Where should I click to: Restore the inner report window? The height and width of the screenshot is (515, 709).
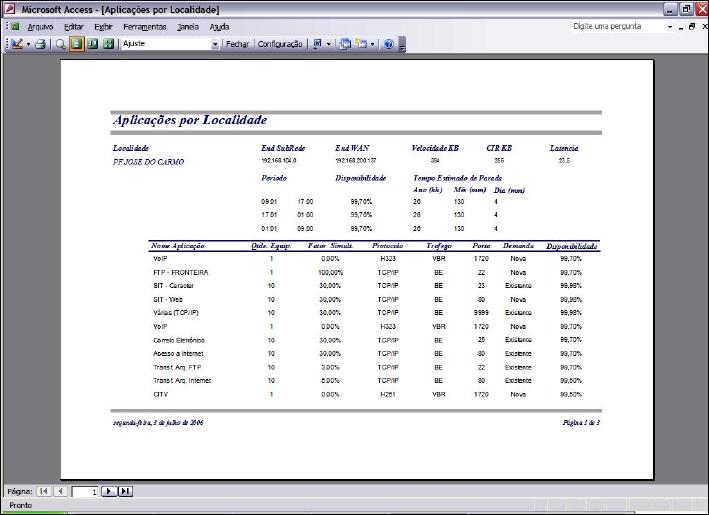pos(692,27)
